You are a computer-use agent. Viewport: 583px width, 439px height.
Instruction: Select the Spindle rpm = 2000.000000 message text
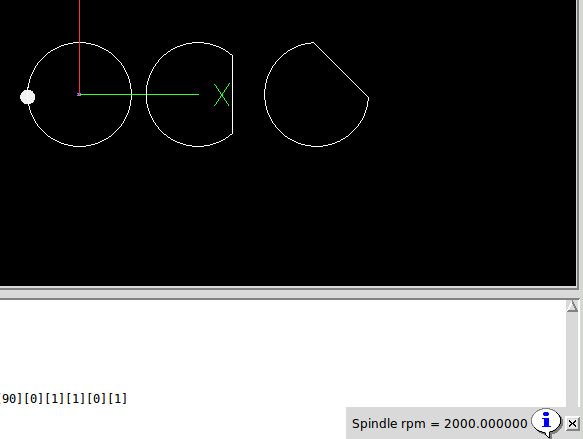pyautogui.click(x=439, y=424)
